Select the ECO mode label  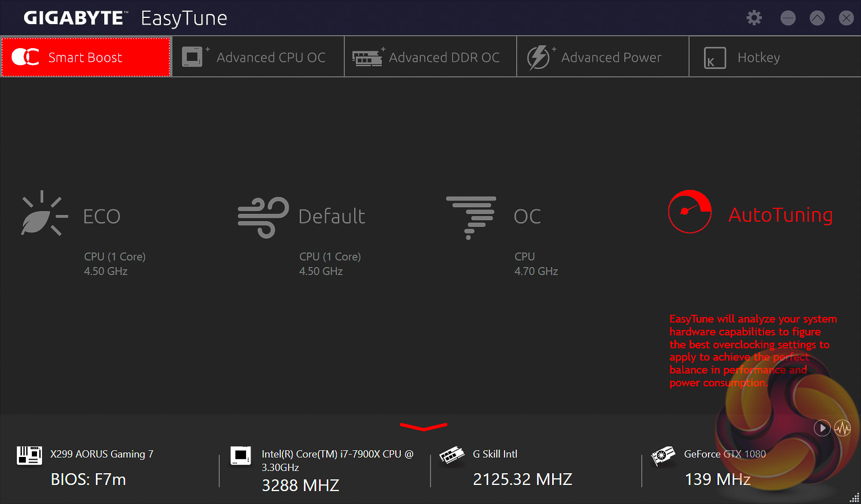point(101,216)
